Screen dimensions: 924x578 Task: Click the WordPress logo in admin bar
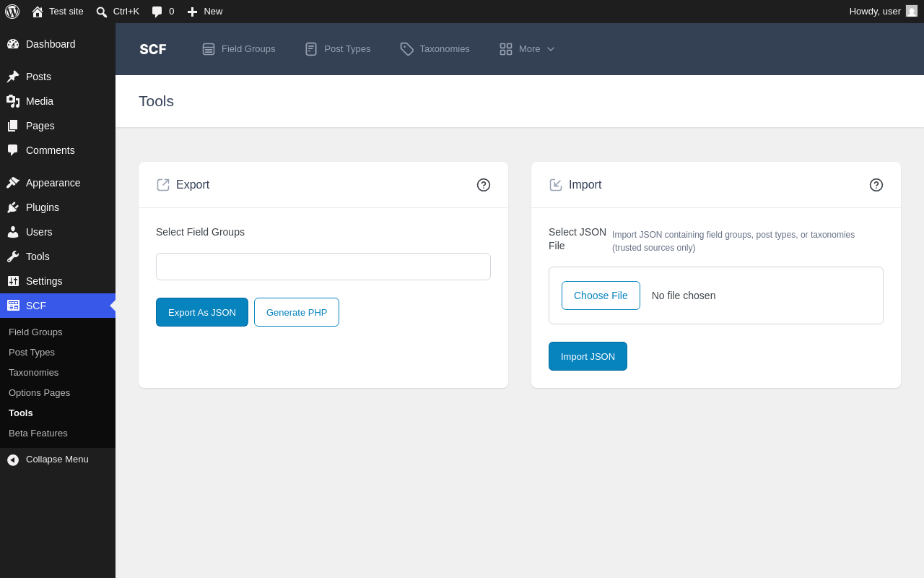[x=12, y=12]
